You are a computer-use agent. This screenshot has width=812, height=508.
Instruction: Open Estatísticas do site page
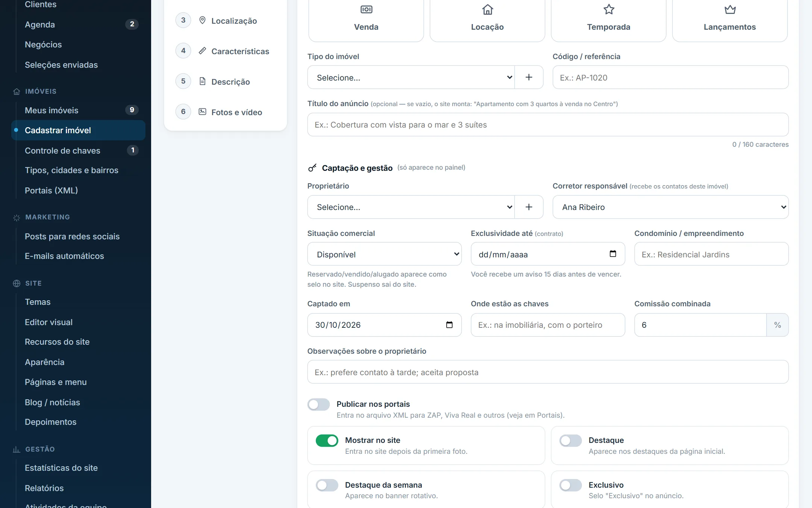tap(78, 468)
